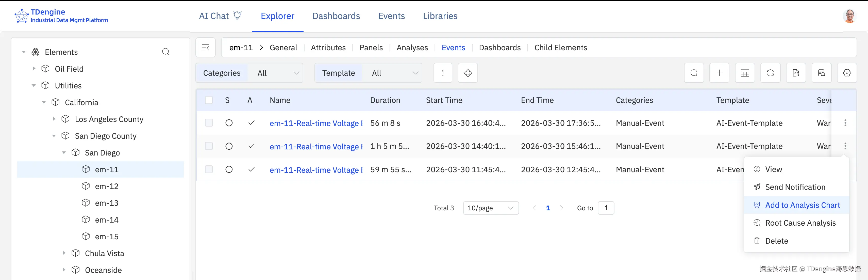This screenshot has width=868, height=280.
Task: Collapse the Elements root node arrow
Action: (x=24, y=52)
